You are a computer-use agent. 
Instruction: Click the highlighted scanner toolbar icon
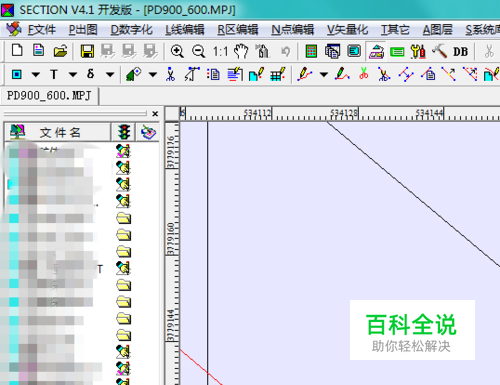[376, 51]
